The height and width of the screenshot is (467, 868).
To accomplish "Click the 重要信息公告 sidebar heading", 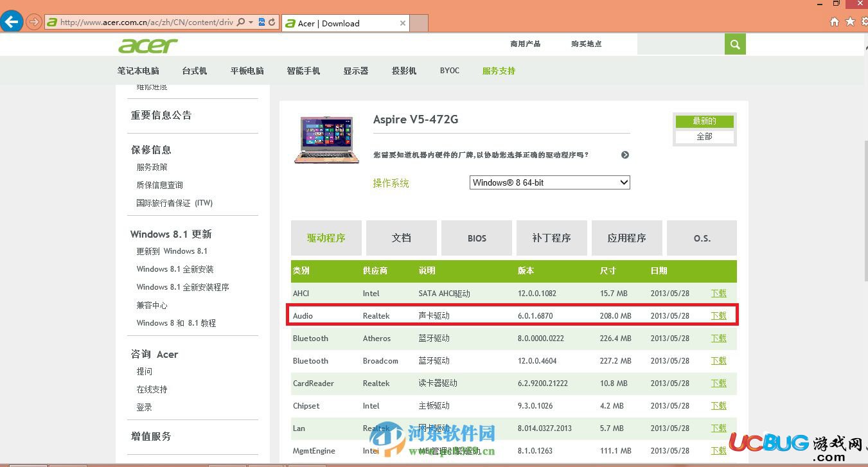I will pos(161,116).
